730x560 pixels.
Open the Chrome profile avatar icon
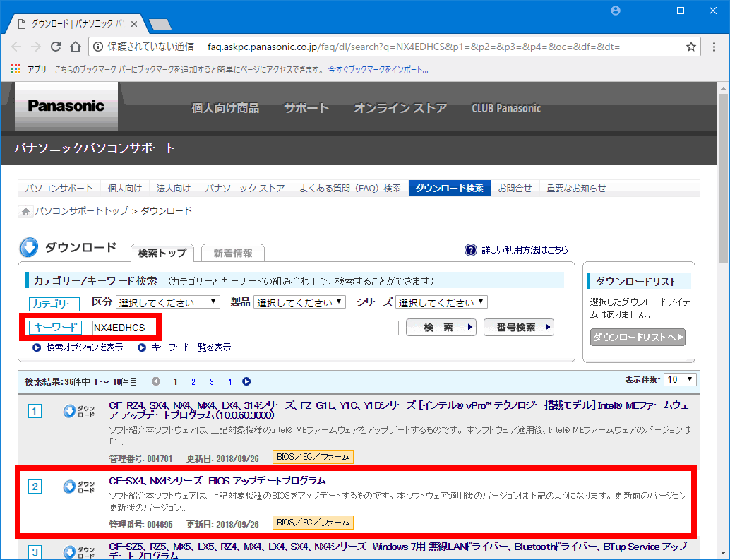click(x=615, y=11)
